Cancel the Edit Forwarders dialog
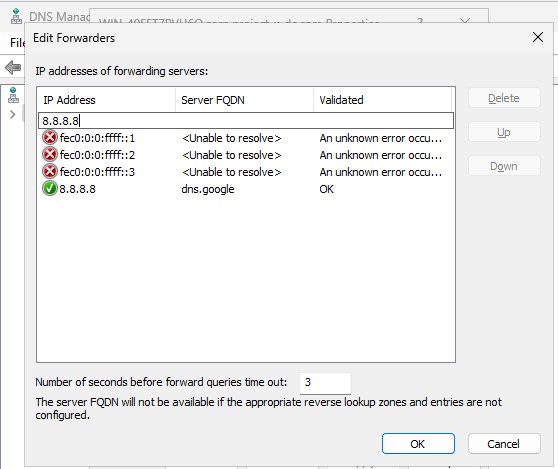Screen dimensions: 558x469 (x=504, y=444)
